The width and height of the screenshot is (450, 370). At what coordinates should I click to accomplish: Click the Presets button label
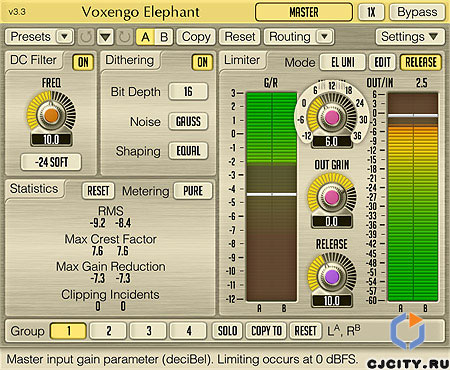31,37
